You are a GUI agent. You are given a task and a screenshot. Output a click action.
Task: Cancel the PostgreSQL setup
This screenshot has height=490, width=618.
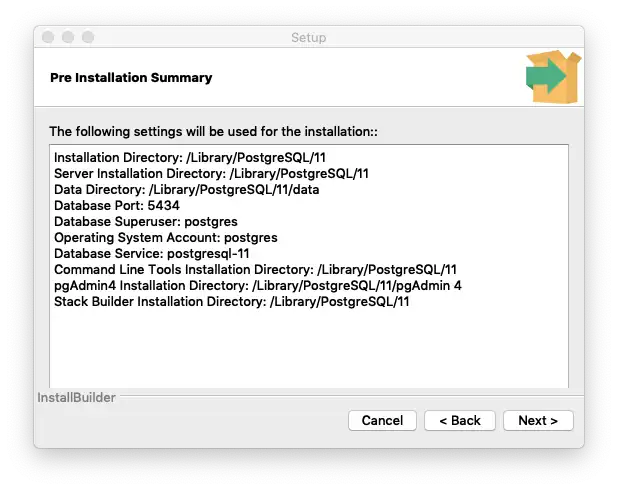382,420
